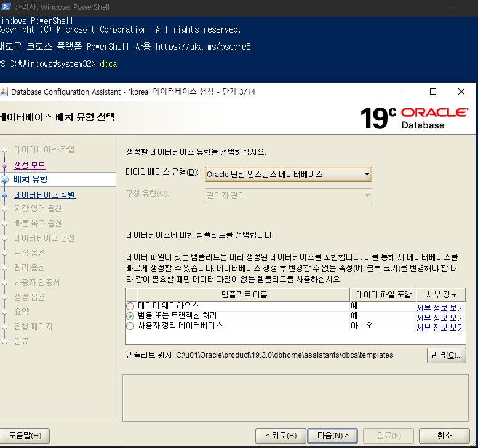Open the 데이터베이스 유형 dropdown
Screen dimensions: 478x448
tap(288, 174)
